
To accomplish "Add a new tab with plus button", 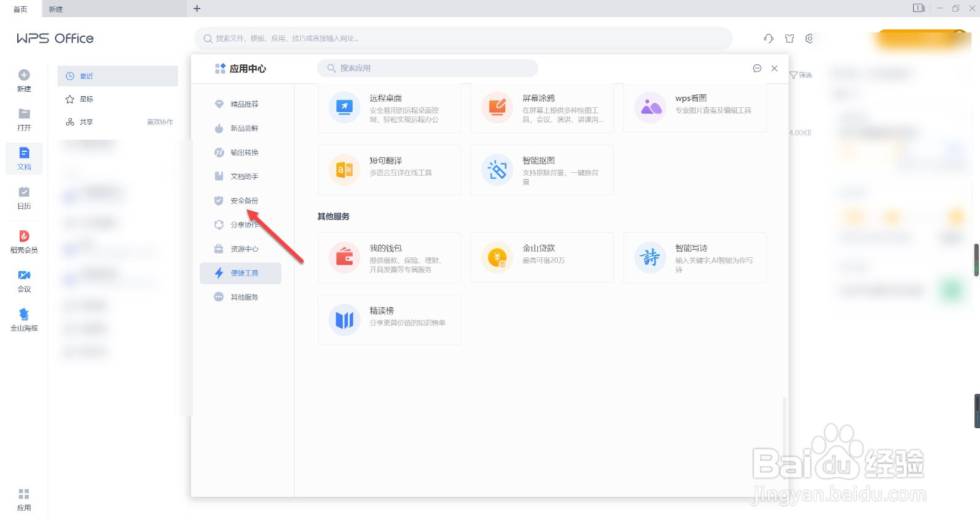I will [197, 9].
